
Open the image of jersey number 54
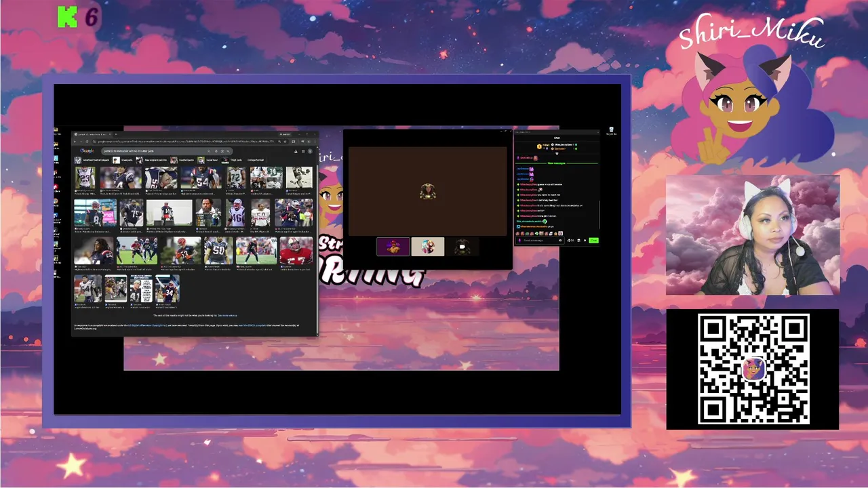[201, 178]
